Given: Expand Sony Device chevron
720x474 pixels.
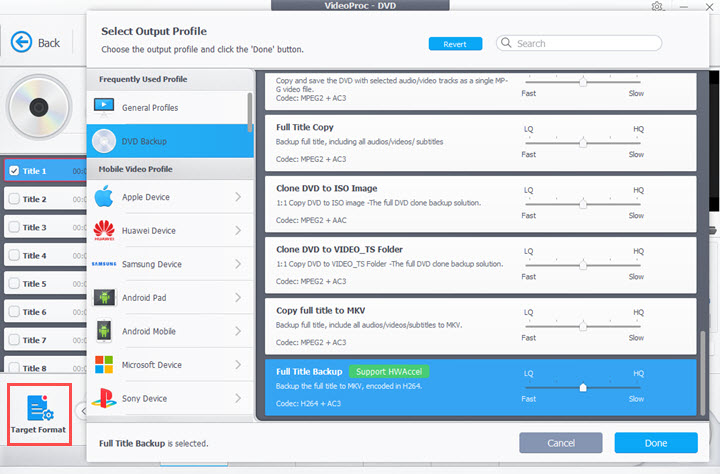Looking at the screenshot, I should tap(238, 398).
